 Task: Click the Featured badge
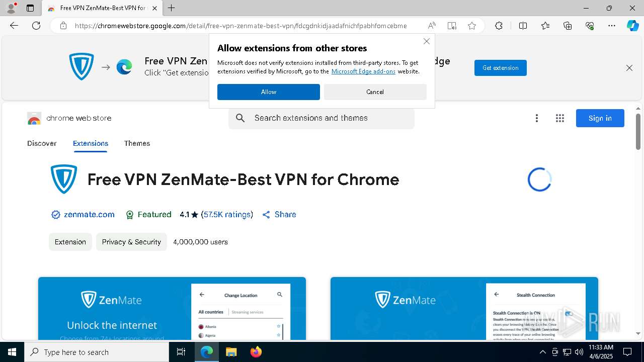tap(148, 215)
